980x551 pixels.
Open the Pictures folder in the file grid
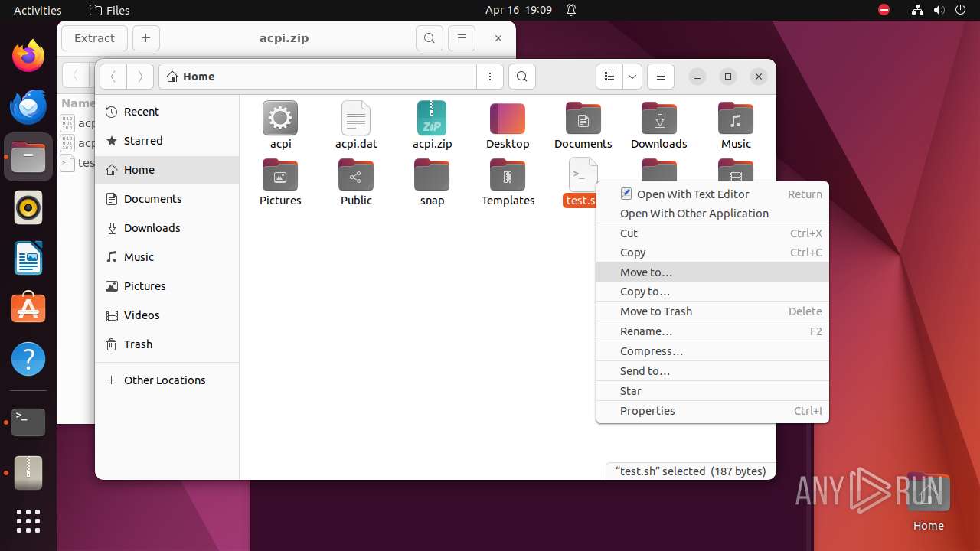tap(280, 175)
